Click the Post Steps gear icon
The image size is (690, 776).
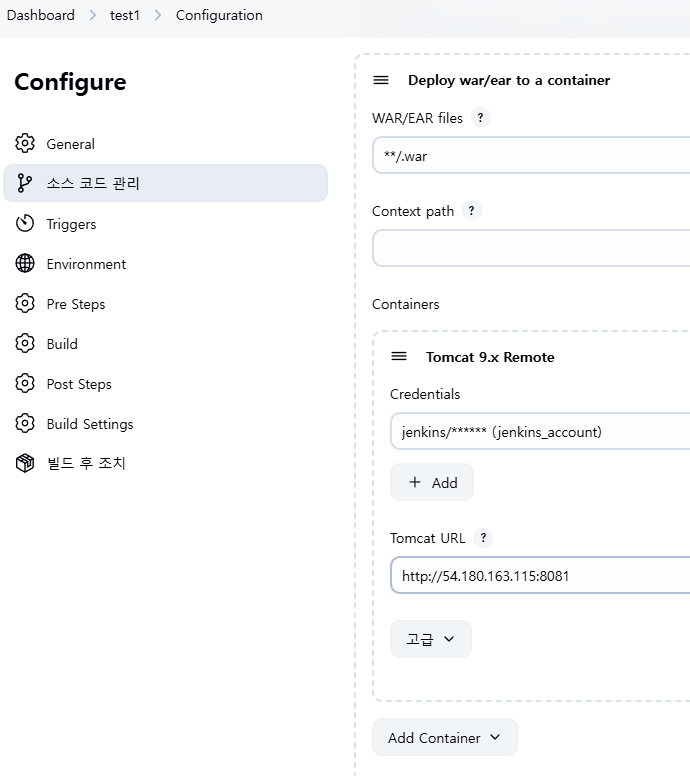25,384
